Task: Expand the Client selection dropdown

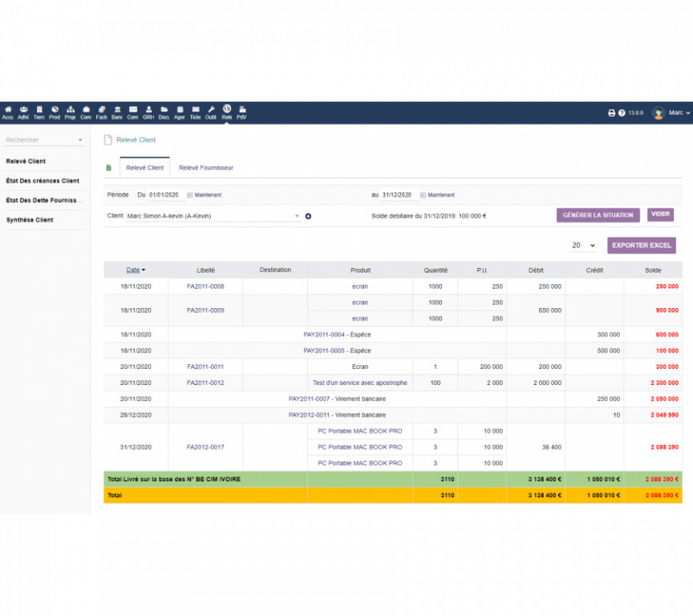Action: coord(296,216)
